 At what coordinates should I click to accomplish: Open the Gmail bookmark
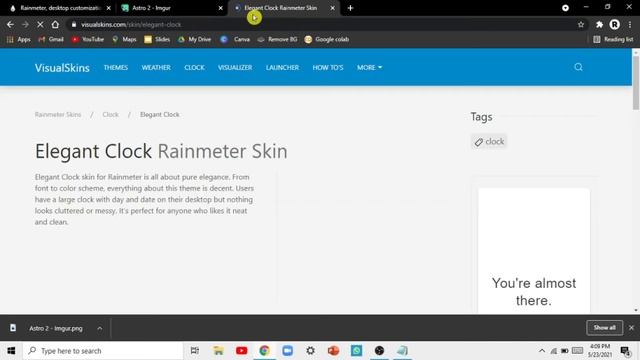51,39
